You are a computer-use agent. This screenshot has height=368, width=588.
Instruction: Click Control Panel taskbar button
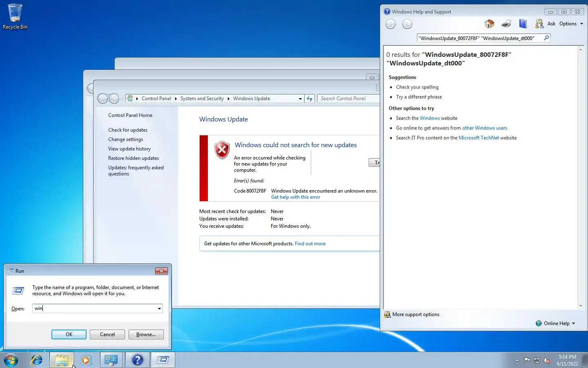[111, 360]
